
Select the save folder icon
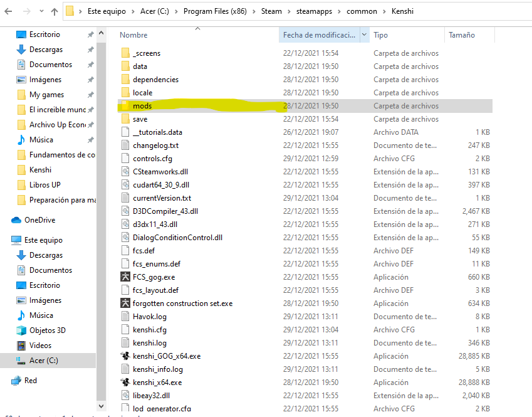(125, 119)
